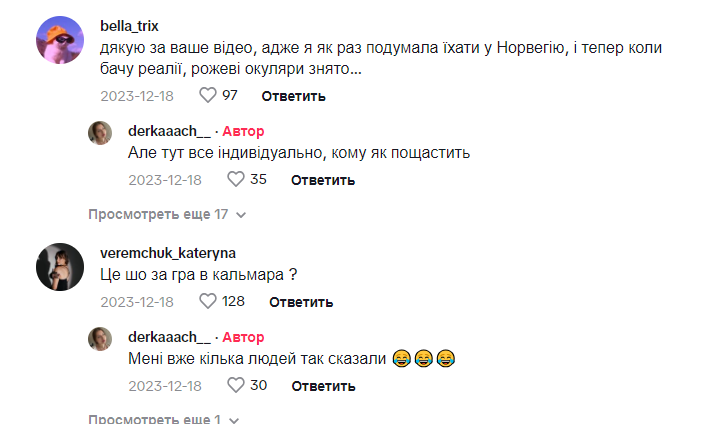
Task: Reply to bella_trix's comment
Action: pos(293,96)
